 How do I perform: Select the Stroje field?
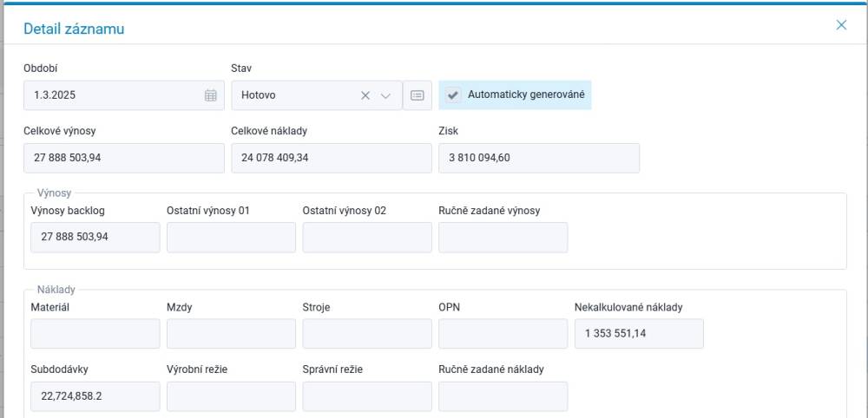coord(367,333)
